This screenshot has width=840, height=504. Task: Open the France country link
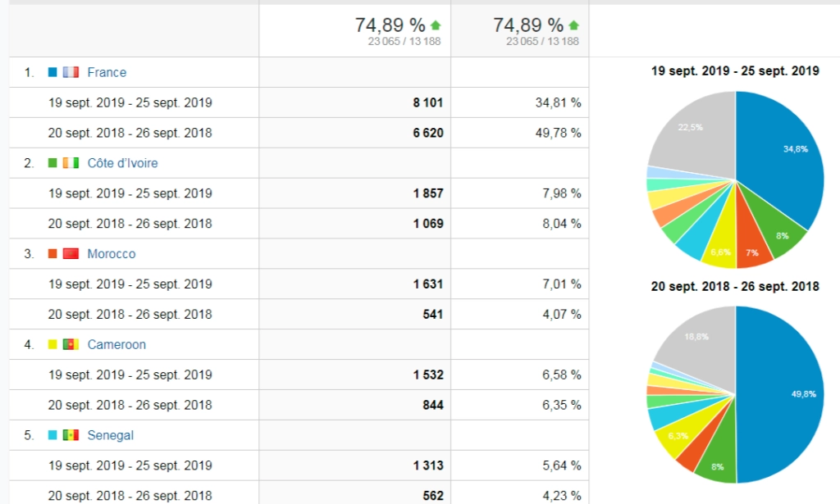(107, 72)
